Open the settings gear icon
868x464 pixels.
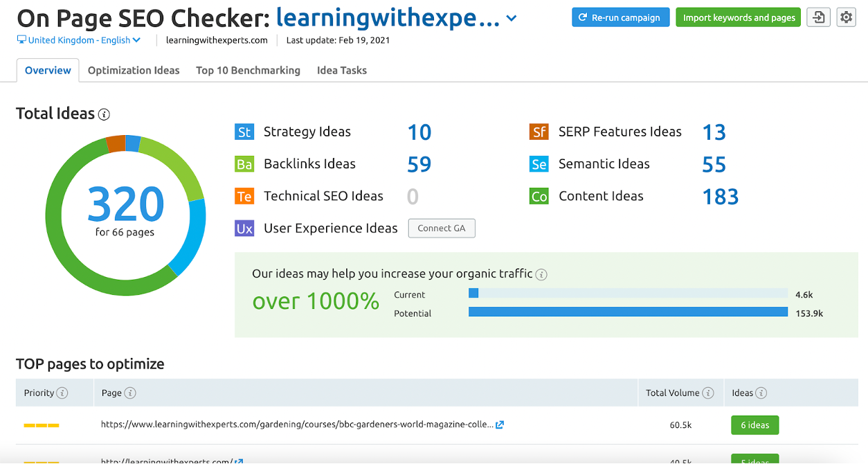coord(846,17)
